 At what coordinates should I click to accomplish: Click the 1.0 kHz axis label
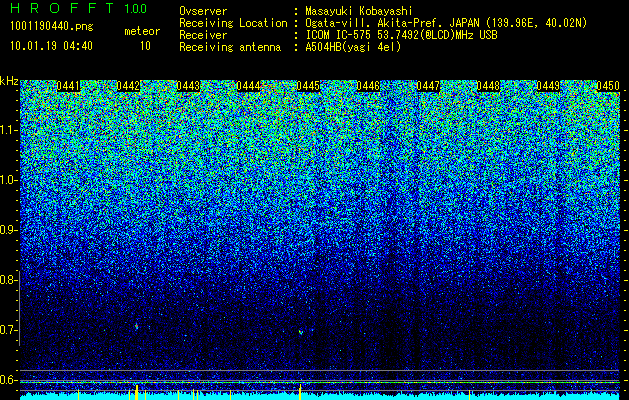click(x=9, y=180)
